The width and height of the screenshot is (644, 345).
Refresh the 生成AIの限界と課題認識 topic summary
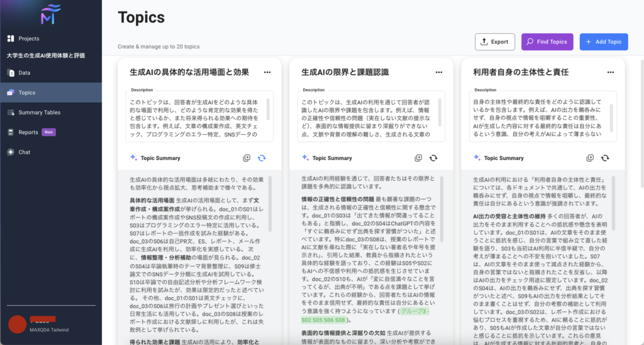click(433, 158)
